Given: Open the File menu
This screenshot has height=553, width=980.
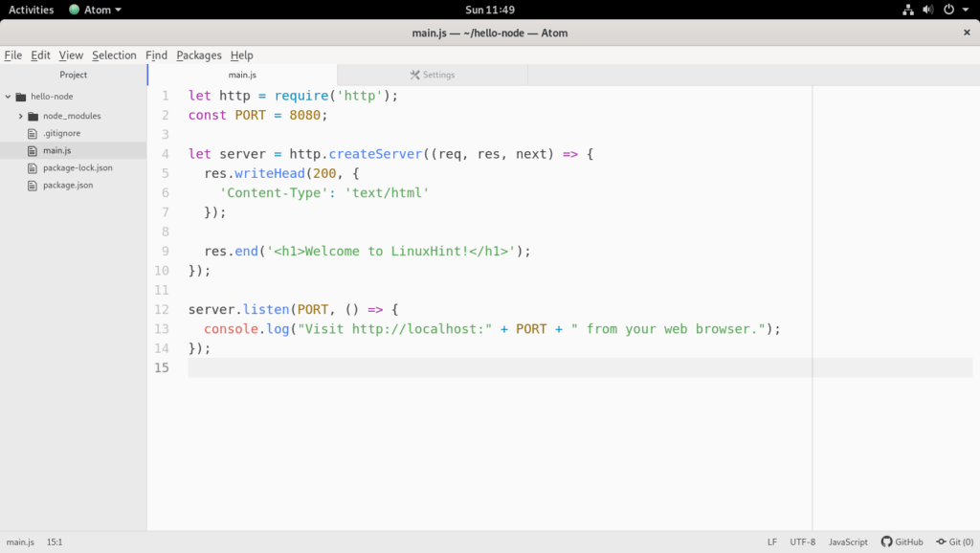Looking at the screenshot, I should (x=12, y=55).
